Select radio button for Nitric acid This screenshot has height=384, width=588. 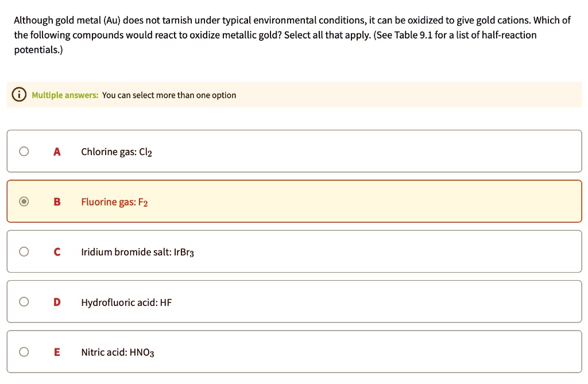(24, 352)
